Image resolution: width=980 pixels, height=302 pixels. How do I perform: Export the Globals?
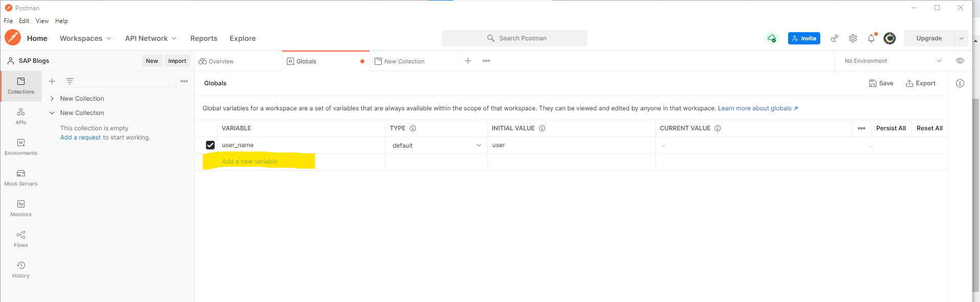click(921, 83)
